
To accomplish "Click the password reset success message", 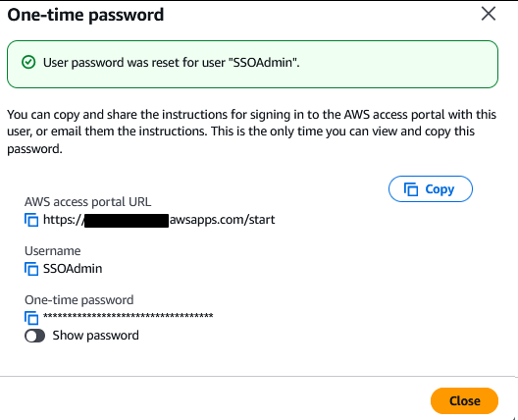I will 171,63.
